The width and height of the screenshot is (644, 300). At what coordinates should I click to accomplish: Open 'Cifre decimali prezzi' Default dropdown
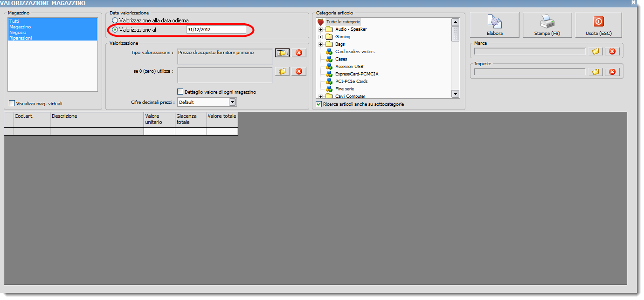(232, 102)
